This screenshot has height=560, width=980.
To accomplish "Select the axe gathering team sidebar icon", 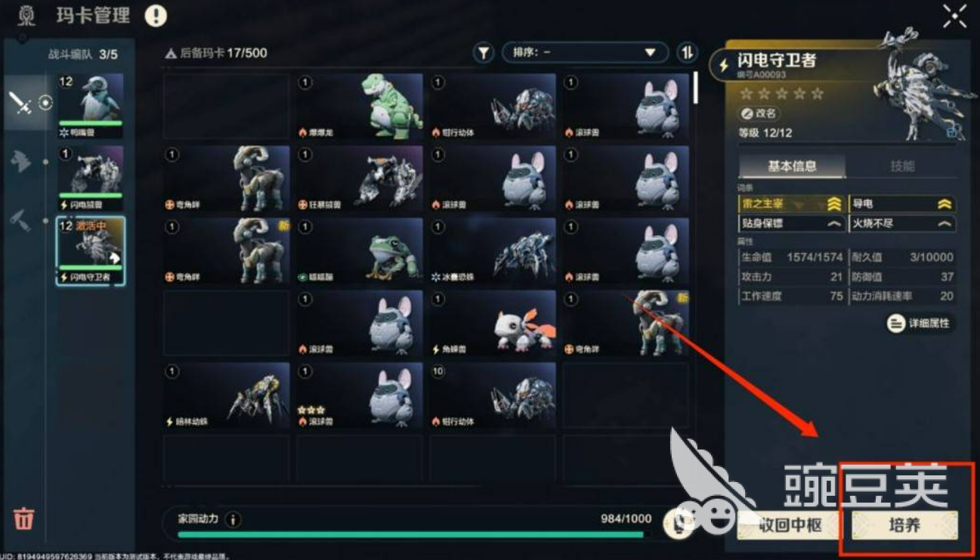I will click(x=20, y=161).
